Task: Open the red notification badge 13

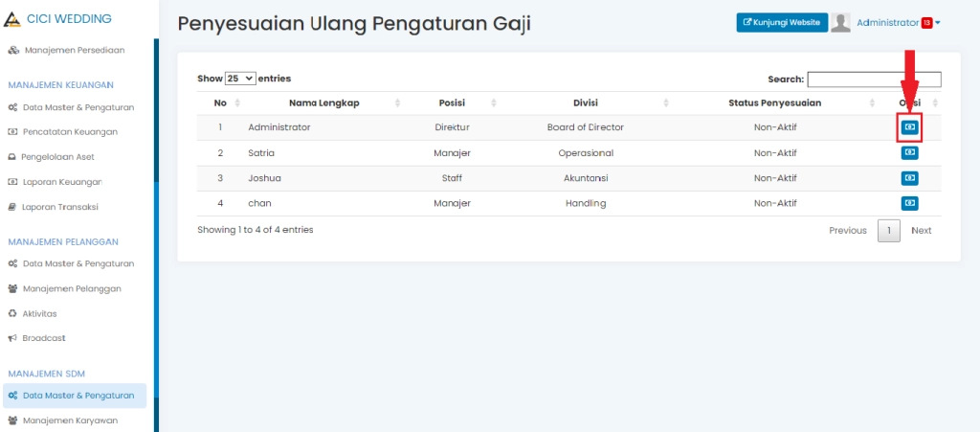Action: 926,23
